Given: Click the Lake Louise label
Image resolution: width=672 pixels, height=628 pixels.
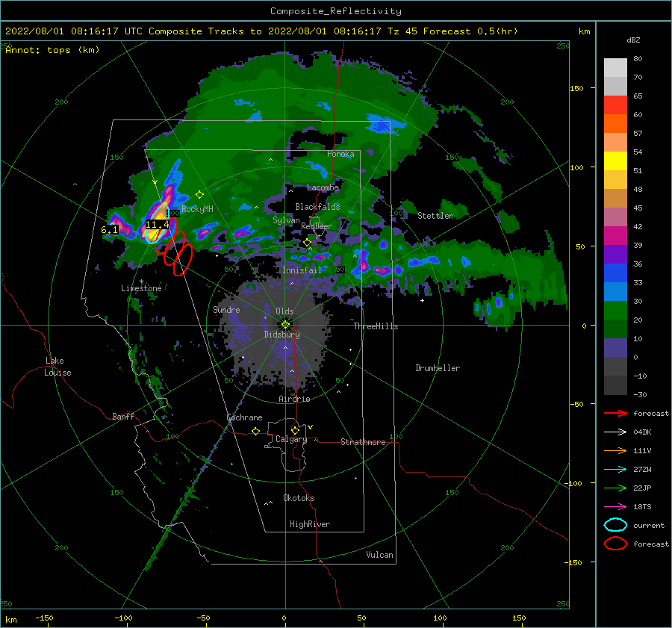Looking at the screenshot, I should [x=57, y=367].
